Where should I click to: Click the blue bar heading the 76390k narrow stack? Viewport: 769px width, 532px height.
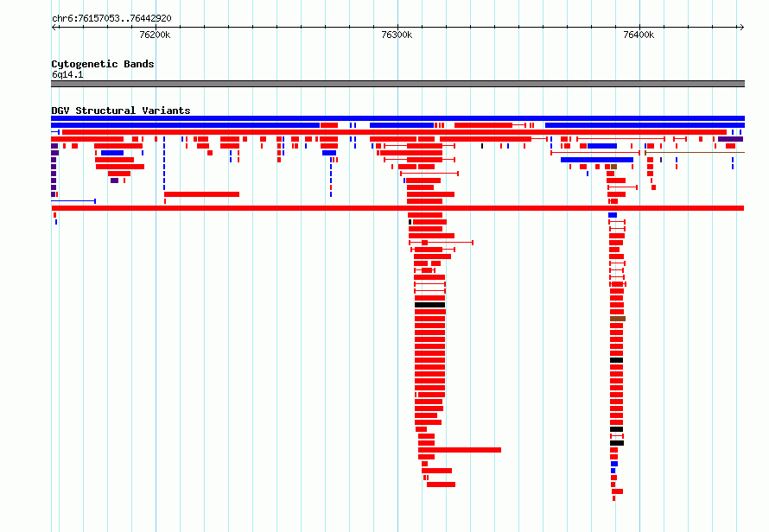tap(613, 215)
